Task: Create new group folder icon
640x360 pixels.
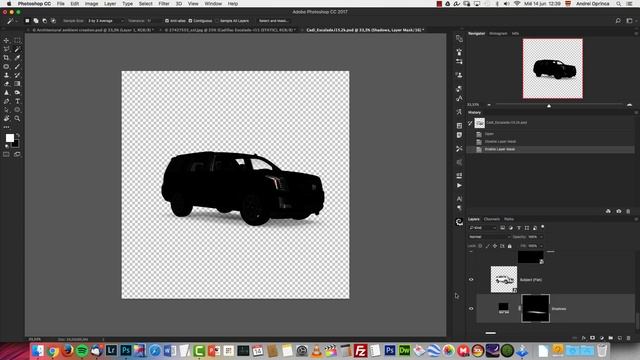Action: coord(611,338)
